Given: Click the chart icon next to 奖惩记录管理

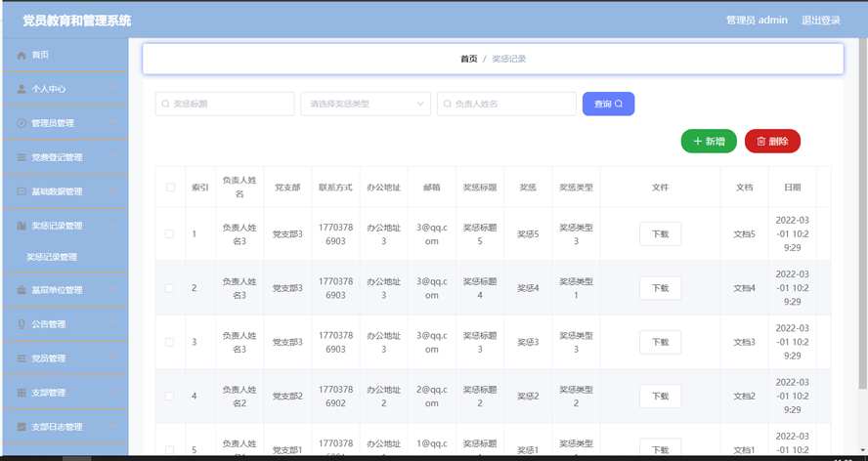Looking at the screenshot, I should (22, 226).
